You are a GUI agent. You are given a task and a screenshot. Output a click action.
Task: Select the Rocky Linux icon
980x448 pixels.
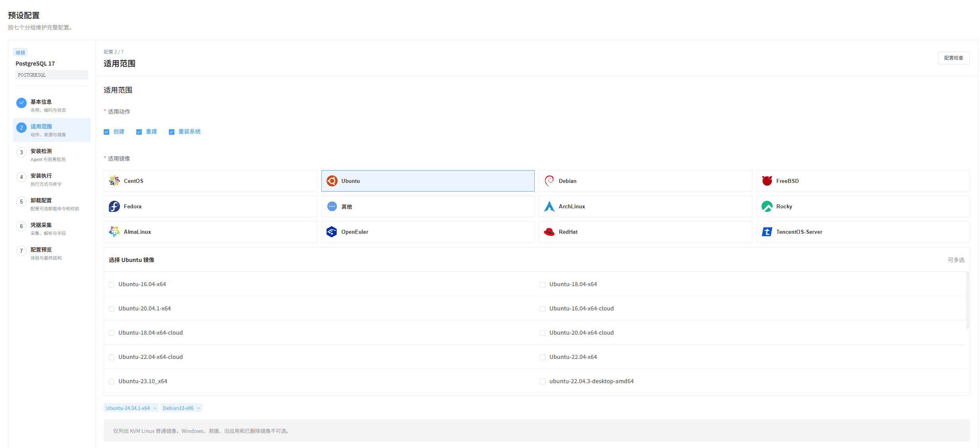767,206
